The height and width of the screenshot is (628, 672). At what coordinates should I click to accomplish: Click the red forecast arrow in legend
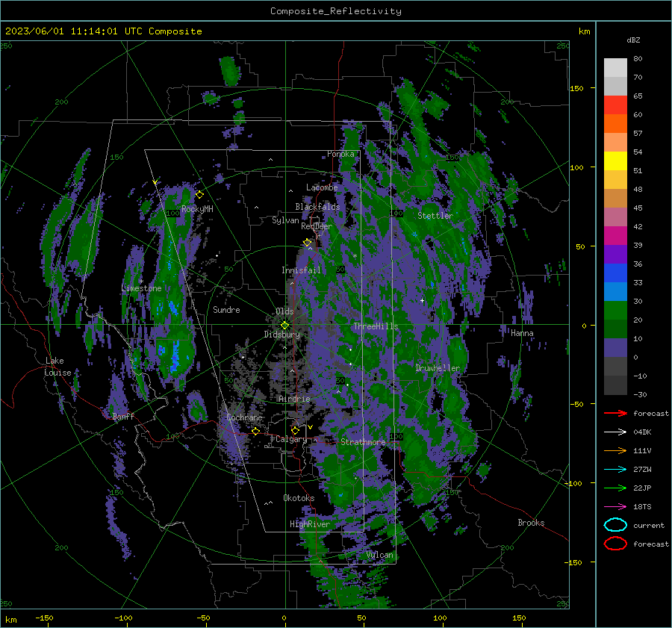[615, 413]
